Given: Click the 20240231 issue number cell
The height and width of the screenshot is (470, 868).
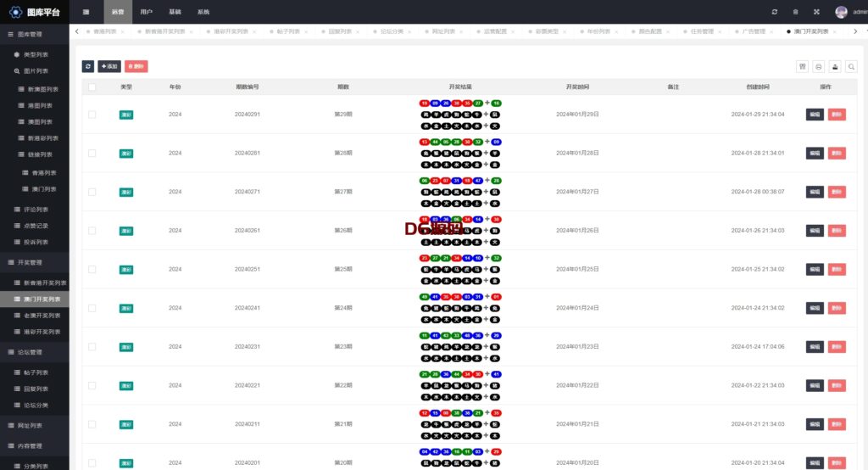Looking at the screenshot, I should click(248, 346).
